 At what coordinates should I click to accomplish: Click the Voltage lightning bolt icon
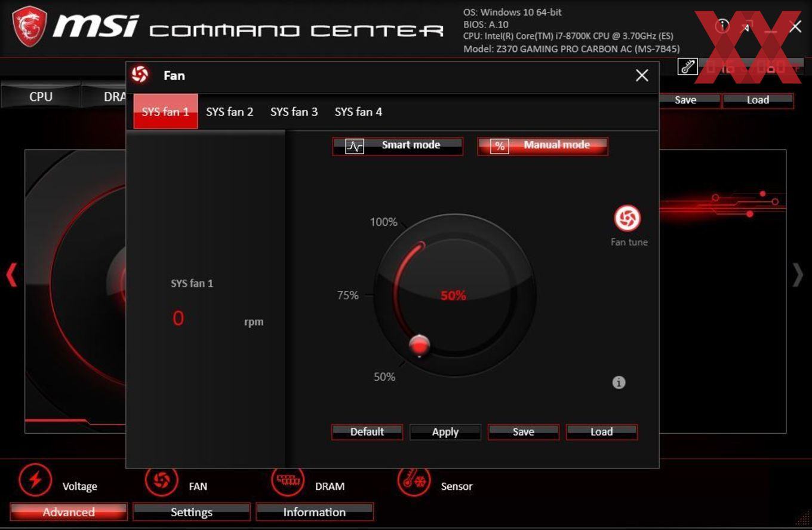(x=35, y=480)
